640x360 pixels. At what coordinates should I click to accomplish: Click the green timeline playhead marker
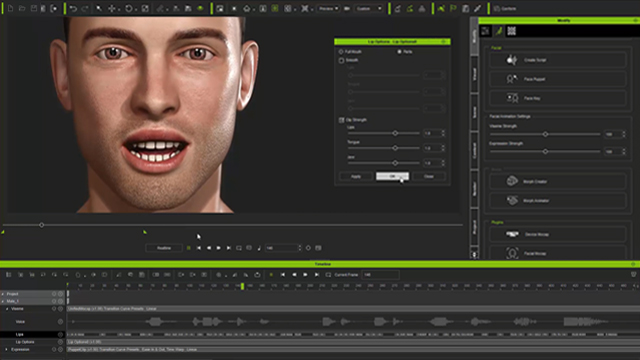[x=242, y=287]
